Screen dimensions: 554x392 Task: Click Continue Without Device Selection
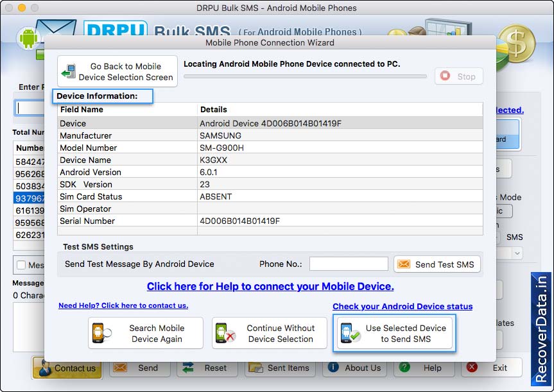click(x=269, y=333)
